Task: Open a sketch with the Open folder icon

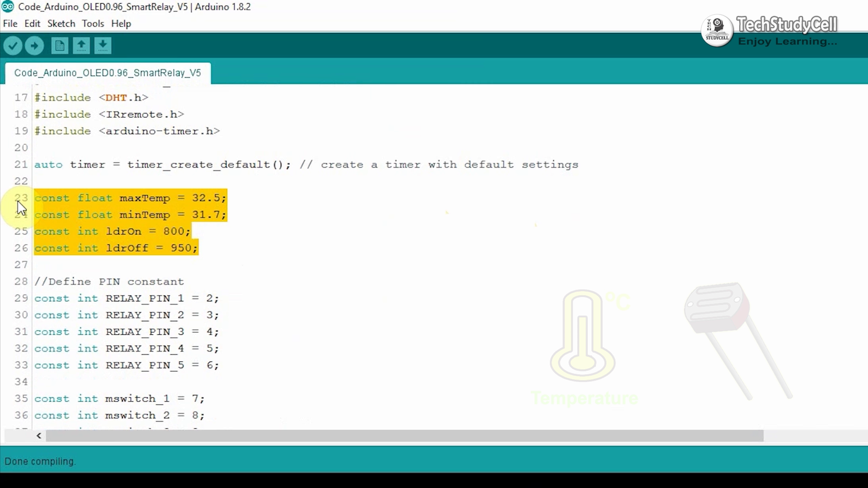Action: (x=81, y=45)
